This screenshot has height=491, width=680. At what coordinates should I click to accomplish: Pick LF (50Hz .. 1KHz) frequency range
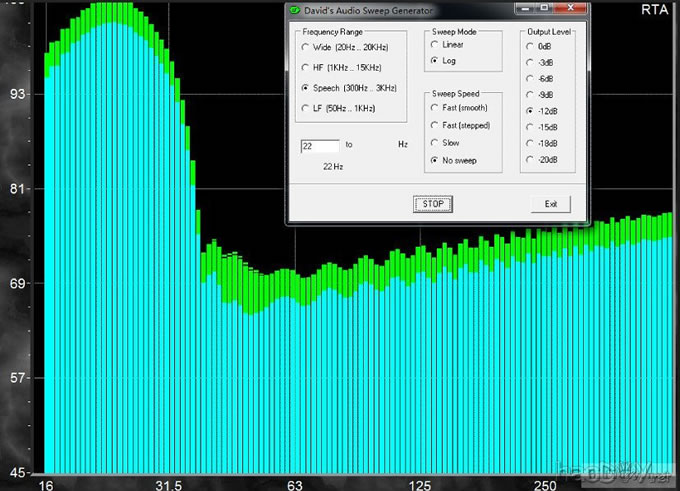click(305, 108)
